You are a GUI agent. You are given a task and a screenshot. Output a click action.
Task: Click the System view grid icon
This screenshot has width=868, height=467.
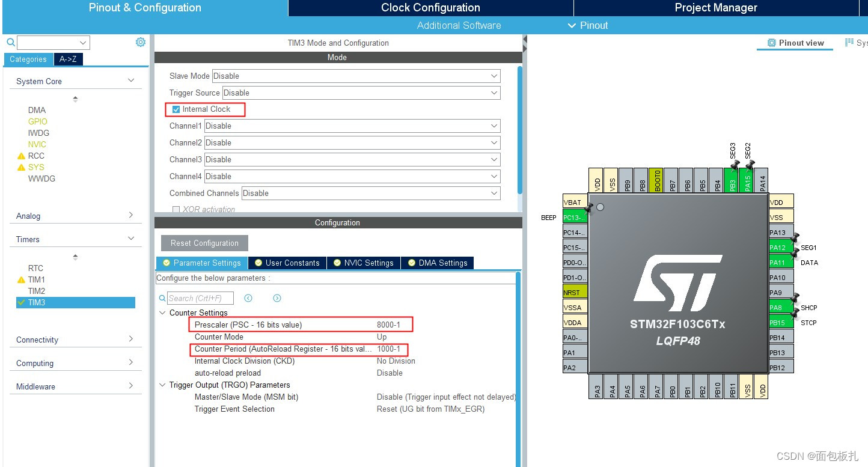849,43
